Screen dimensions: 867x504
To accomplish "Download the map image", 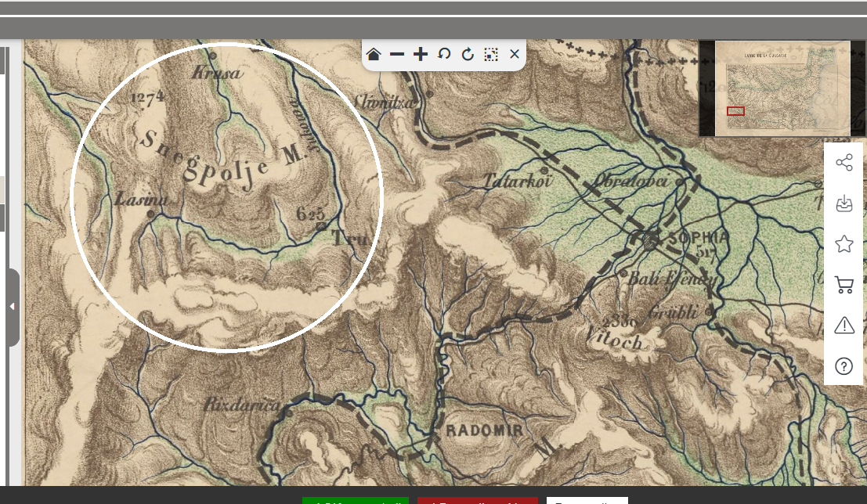I will (844, 204).
